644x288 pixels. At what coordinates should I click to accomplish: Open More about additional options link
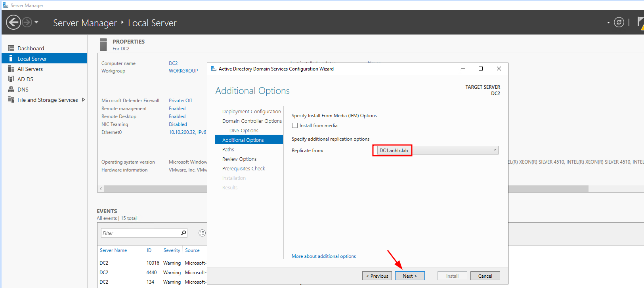[x=323, y=256]
